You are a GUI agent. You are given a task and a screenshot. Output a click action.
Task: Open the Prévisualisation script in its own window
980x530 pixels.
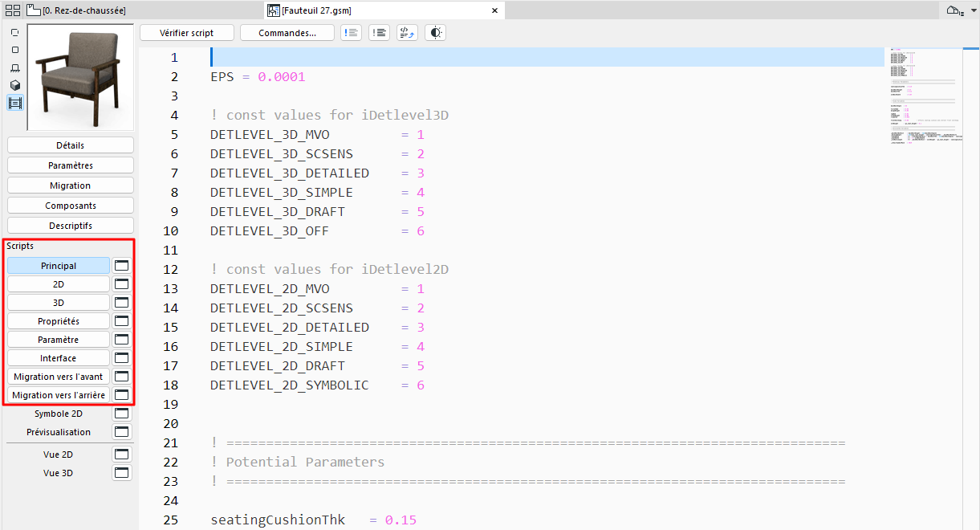coord(121,431)
